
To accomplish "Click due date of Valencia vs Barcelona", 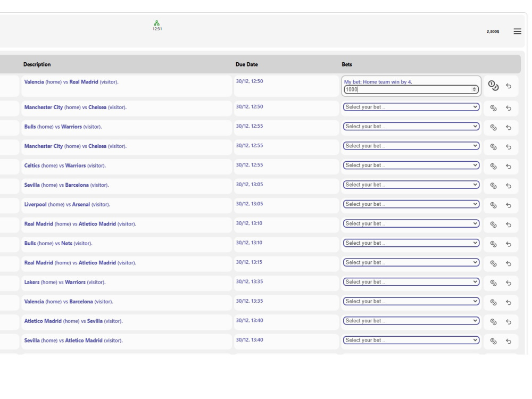I will coord(250,301).
